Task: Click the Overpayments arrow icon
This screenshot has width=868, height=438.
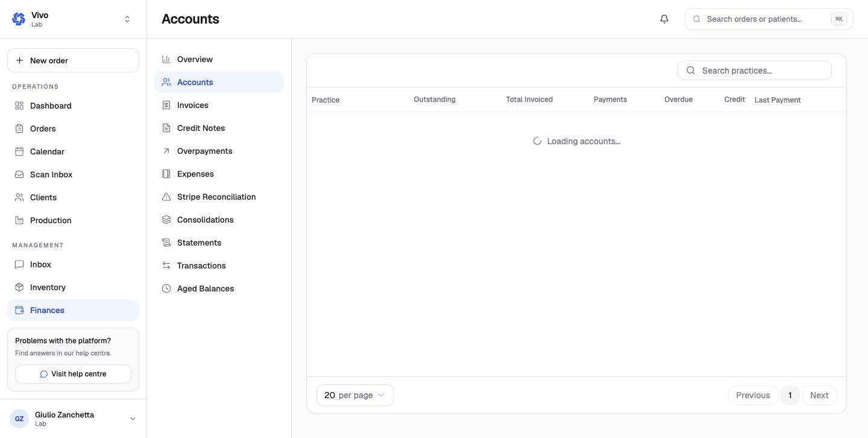Action: (166, 151)
